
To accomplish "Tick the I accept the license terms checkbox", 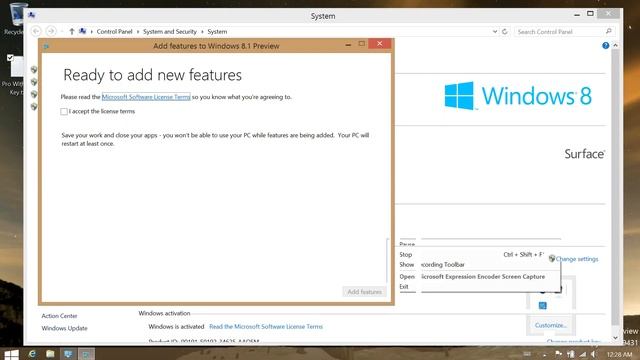I will tap(64, 111).
